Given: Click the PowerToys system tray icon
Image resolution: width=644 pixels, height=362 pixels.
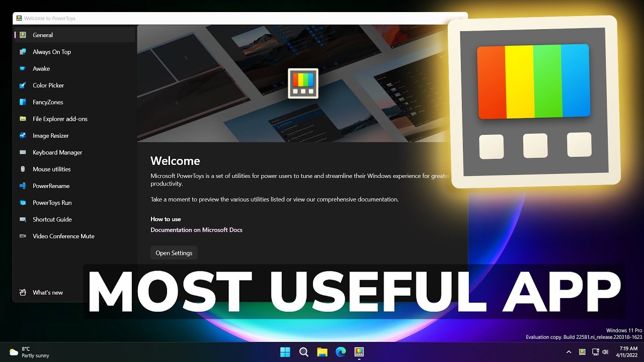Looking at the screenshot, I should [582, 352].
